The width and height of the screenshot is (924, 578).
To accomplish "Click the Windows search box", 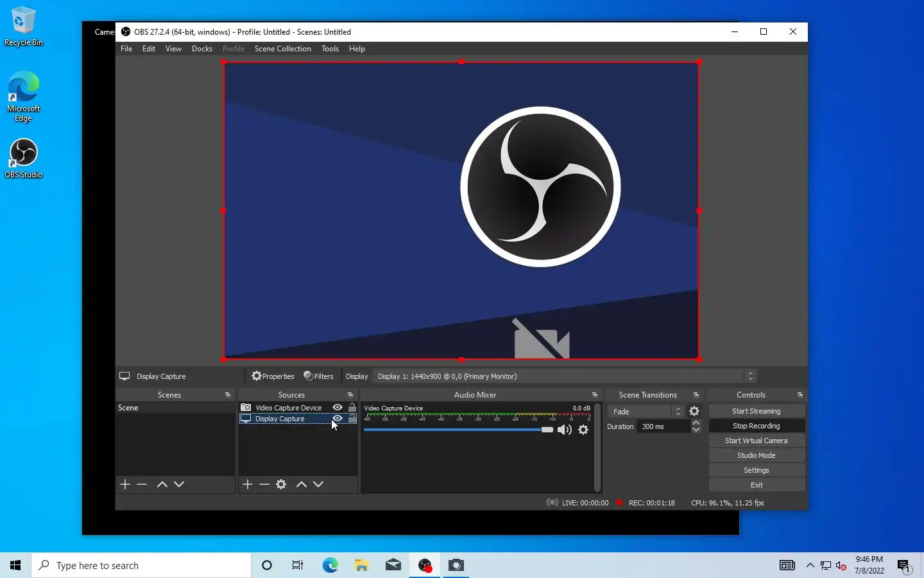I will click(141, 565).
